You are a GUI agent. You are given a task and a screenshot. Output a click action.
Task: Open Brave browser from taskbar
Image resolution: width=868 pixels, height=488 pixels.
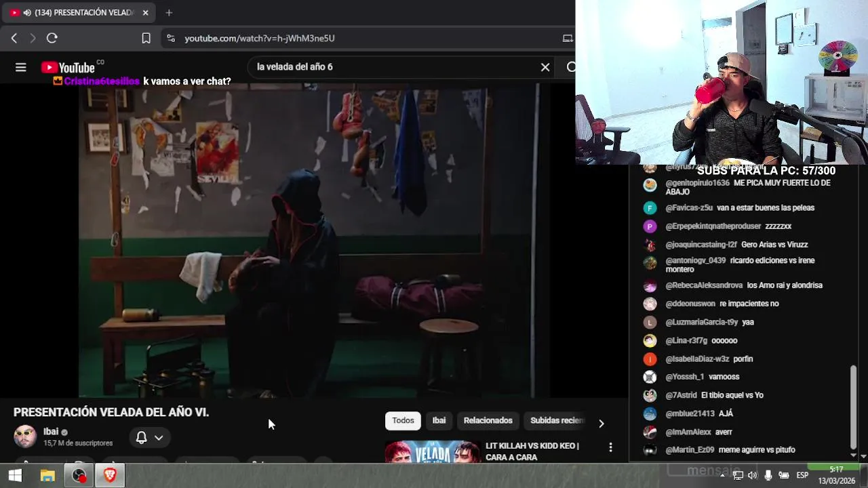111,476
